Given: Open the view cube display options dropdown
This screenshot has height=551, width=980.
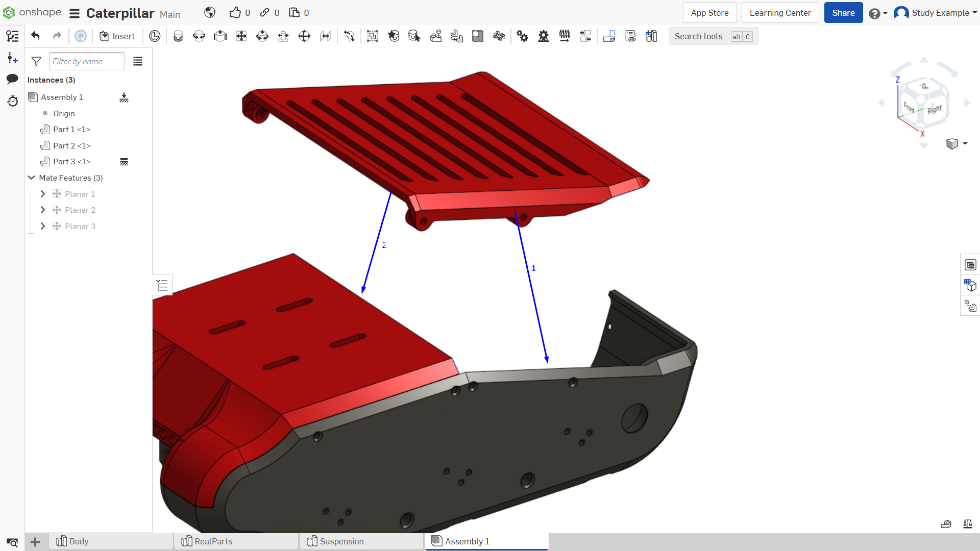Looking at the screenshot, I should tap(957, 144).
